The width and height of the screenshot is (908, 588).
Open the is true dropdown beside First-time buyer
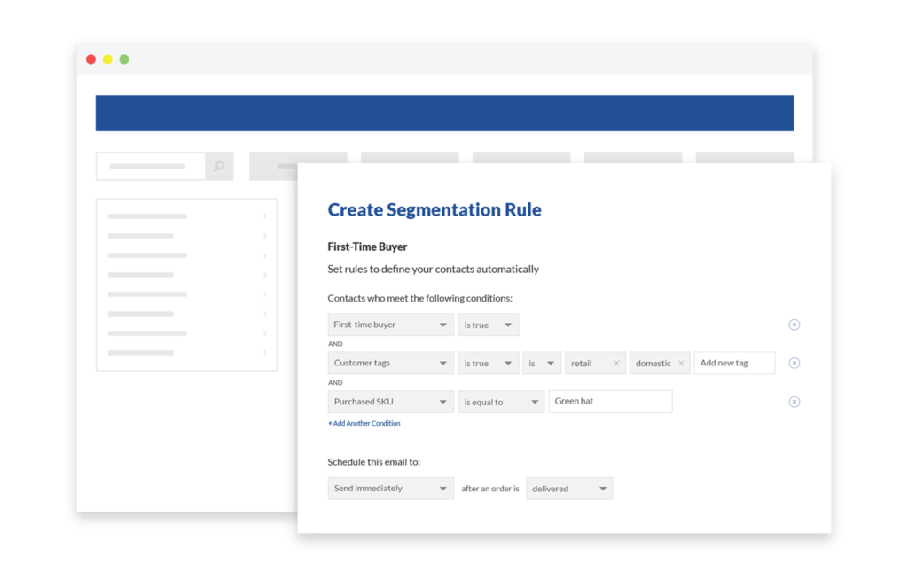coord(489,325)
